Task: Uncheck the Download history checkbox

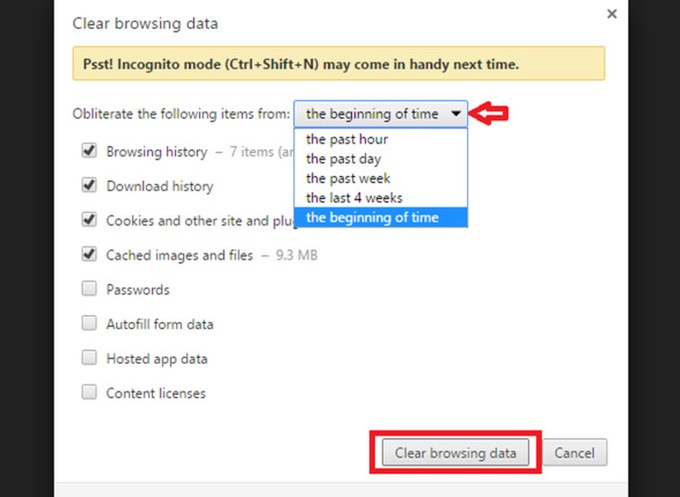Action: [89, 185]
